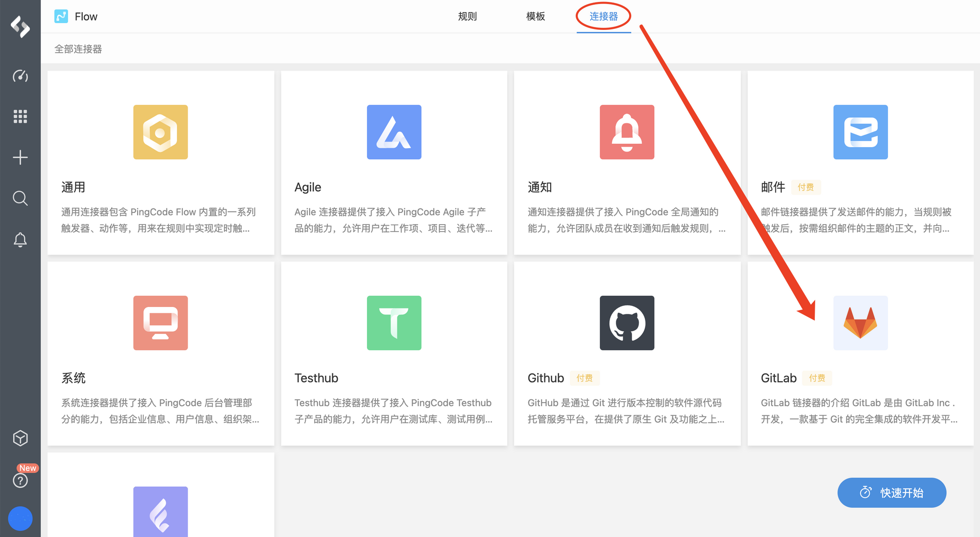Click the 全部连接器 heading

pyautogui.click(x=78, y=49)
